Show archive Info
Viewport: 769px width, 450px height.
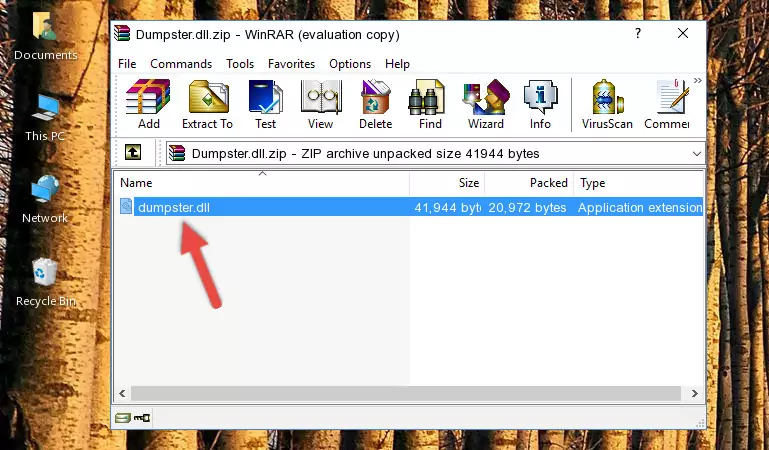pos(540,104)
